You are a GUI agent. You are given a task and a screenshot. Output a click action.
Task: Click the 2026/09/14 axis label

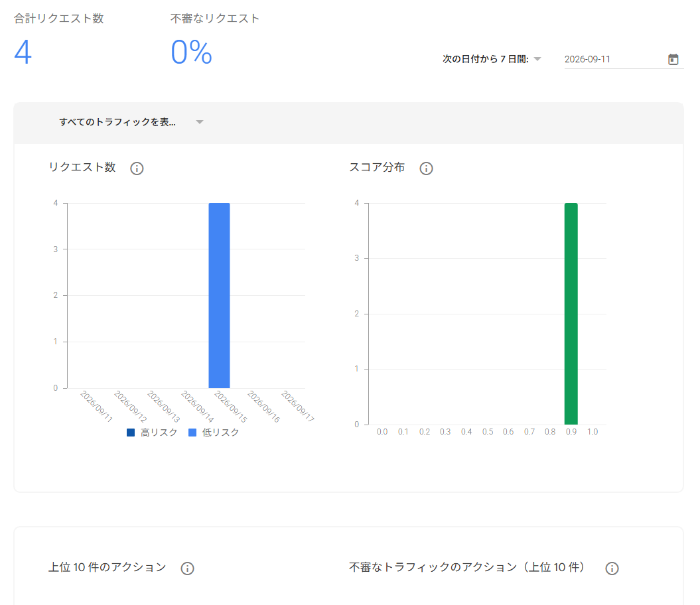(197, 406)
